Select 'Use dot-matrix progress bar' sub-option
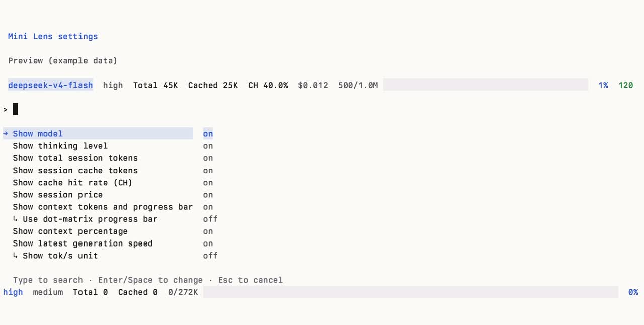Image resolution: width=644 pixels, height=325 pixels. 86,219
